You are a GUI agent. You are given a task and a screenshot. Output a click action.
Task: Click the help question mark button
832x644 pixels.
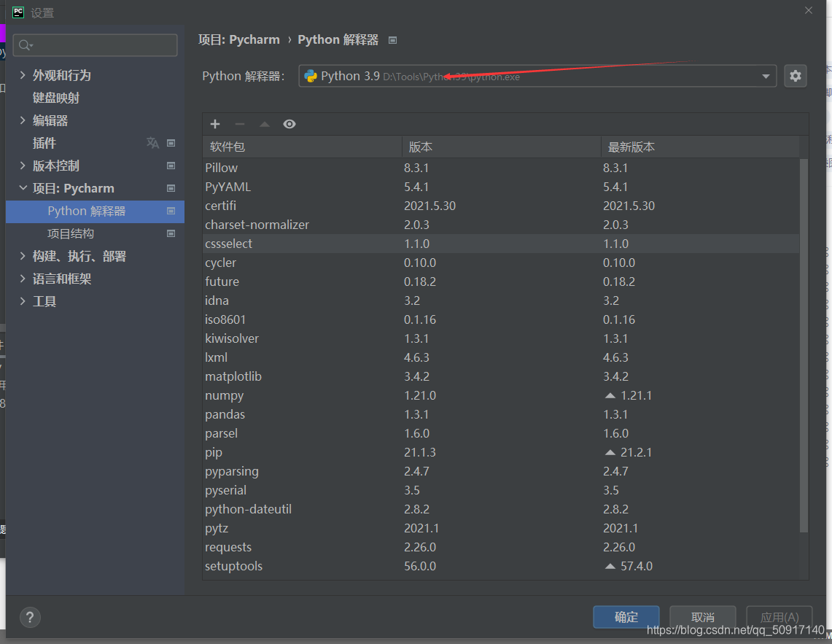(x=30, y=618)
